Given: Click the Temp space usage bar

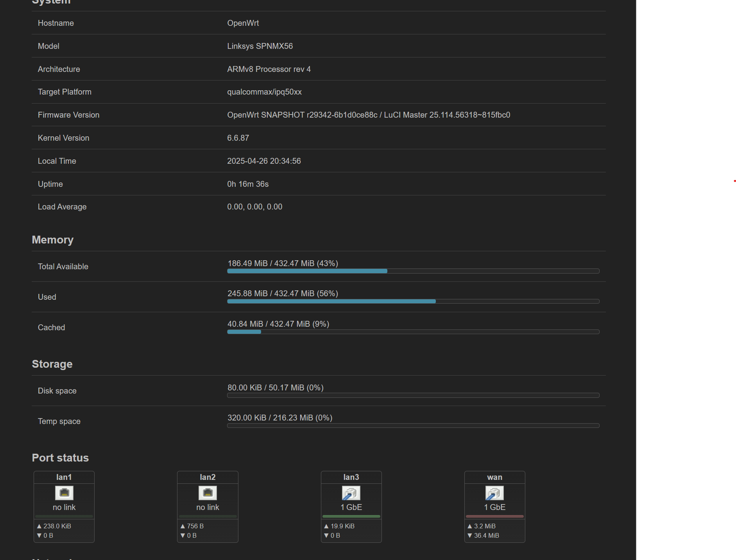Looking at the screenshot, I should (x=413, y=426).
